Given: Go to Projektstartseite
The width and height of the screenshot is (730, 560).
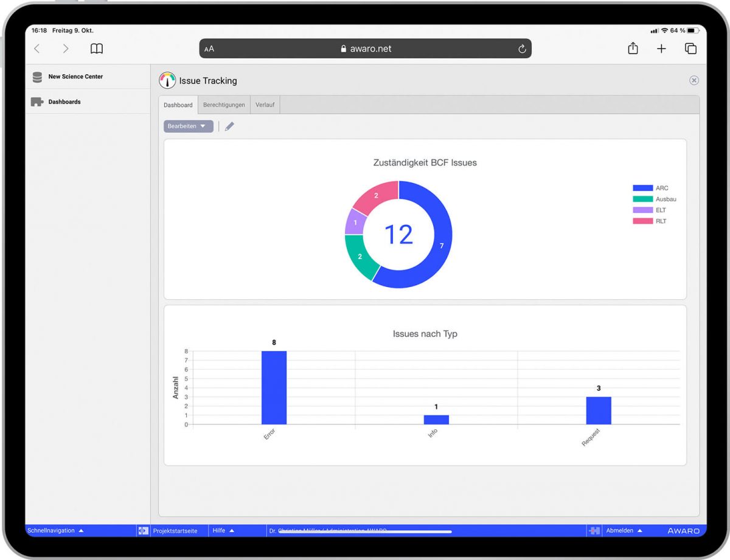Looking at the screenshot, I should [x=175, y=531].
